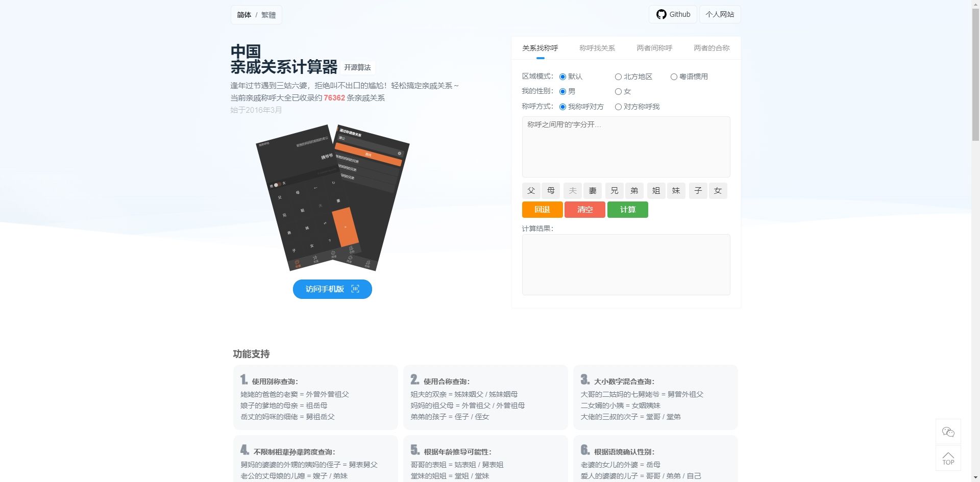Open the WeChat floating icon
980x482 pixels.
948,432
